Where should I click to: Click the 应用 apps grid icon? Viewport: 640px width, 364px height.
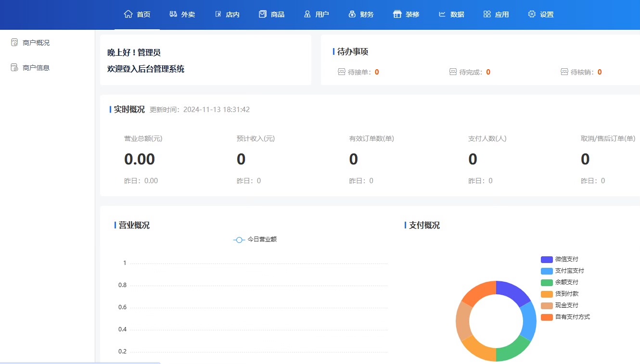coord(487,14)
